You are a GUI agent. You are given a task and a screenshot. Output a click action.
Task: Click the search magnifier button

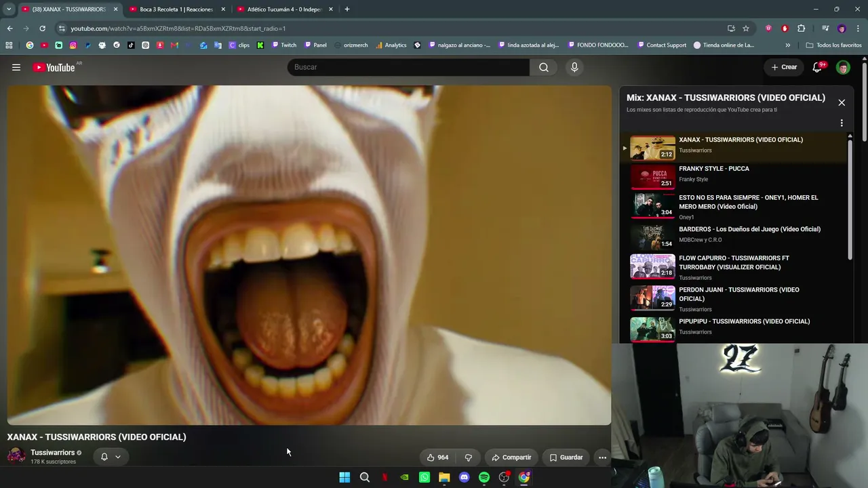[x=544, y=67]
